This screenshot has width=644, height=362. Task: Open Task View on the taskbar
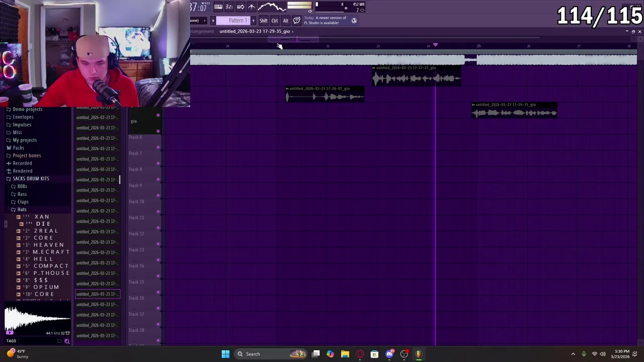pyautogui.click(x=315, y=354)
